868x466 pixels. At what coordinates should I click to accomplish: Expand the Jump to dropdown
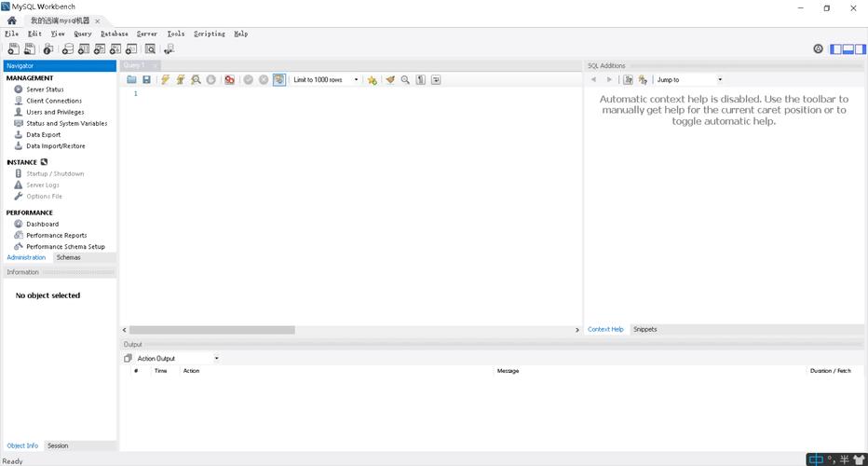pyautogui.click(x=689, y=80)
